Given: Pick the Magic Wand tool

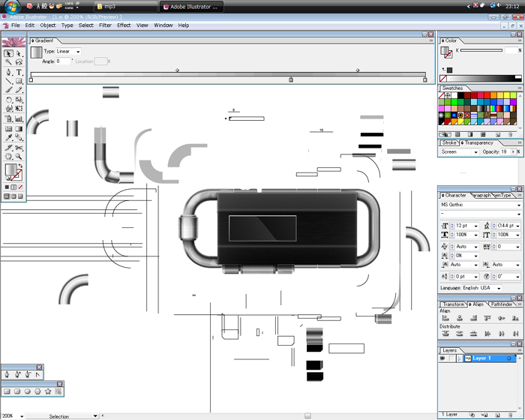Looking at the screenshot, I should pos(9,63).
